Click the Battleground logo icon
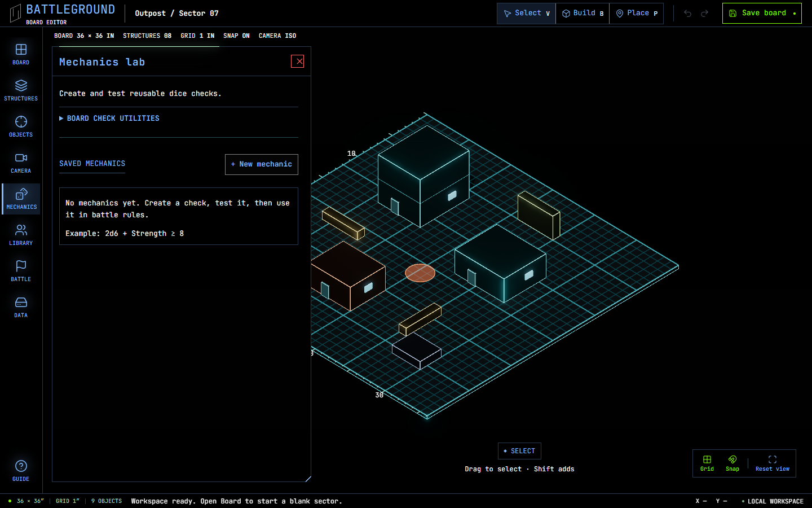This screenshot has height=508, width=812. click(x=16, y=13)
